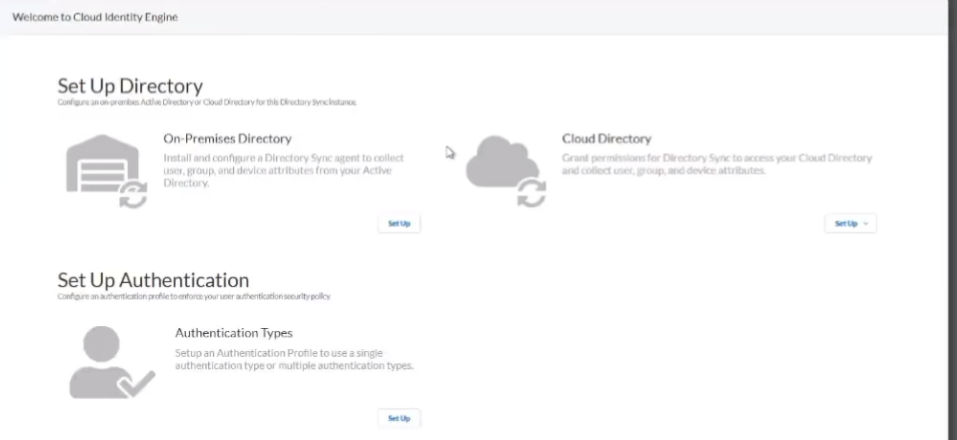Click the 'Grant permissions for Directory Sync' description
Screen dimensions: 957x440
click(717, 164)
